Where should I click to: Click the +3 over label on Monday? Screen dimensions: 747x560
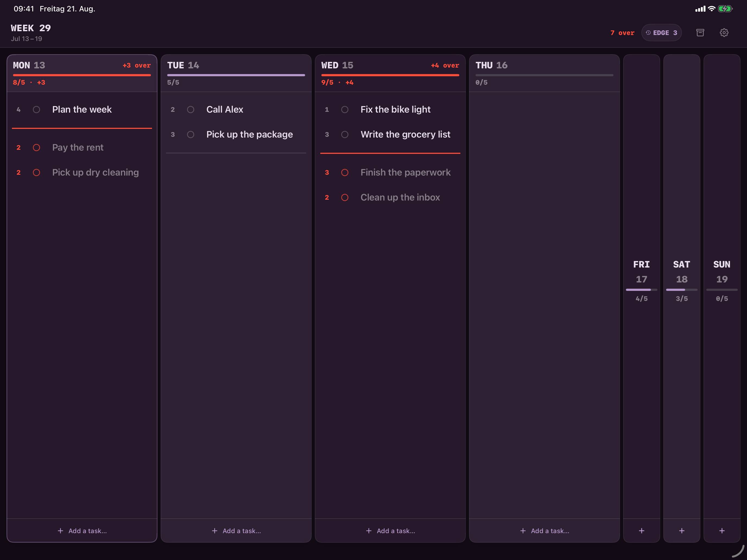137,65
